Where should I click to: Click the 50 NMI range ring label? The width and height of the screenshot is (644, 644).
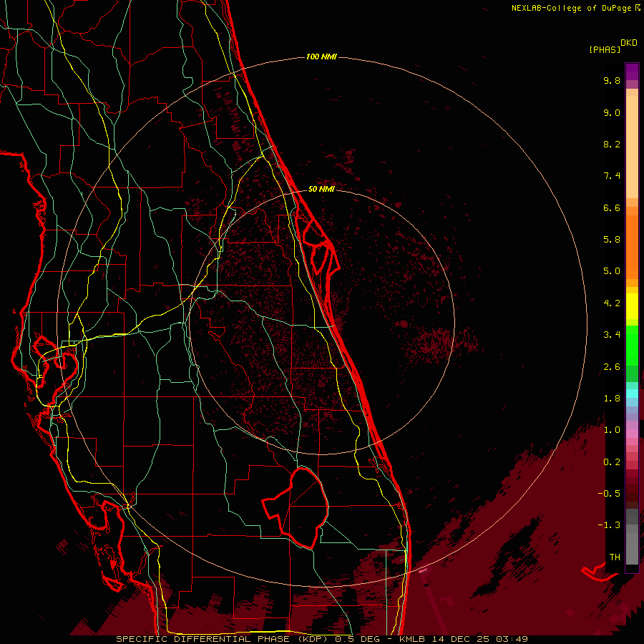(x=321, y=189)
